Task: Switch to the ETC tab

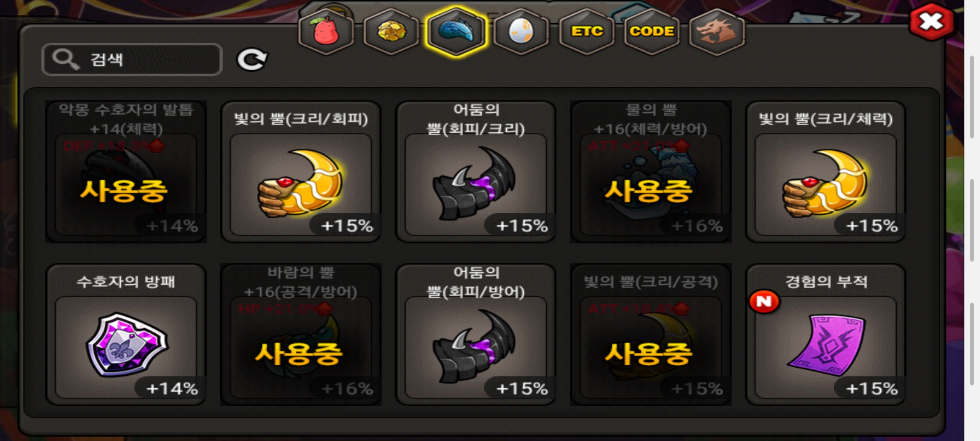Action: 586,32
